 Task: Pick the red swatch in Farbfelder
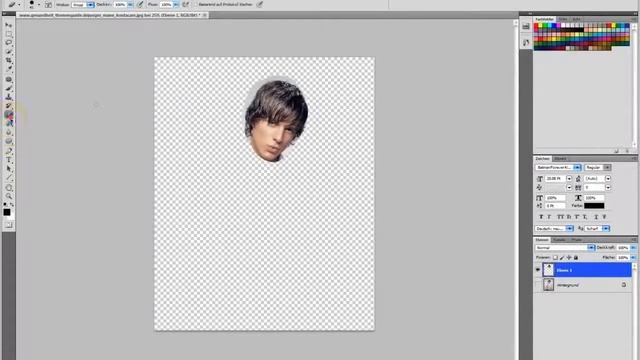tap(536, 25)
